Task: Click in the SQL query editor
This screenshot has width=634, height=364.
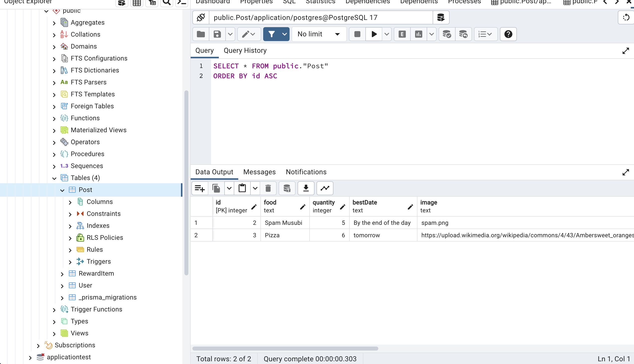Action: 422,112
